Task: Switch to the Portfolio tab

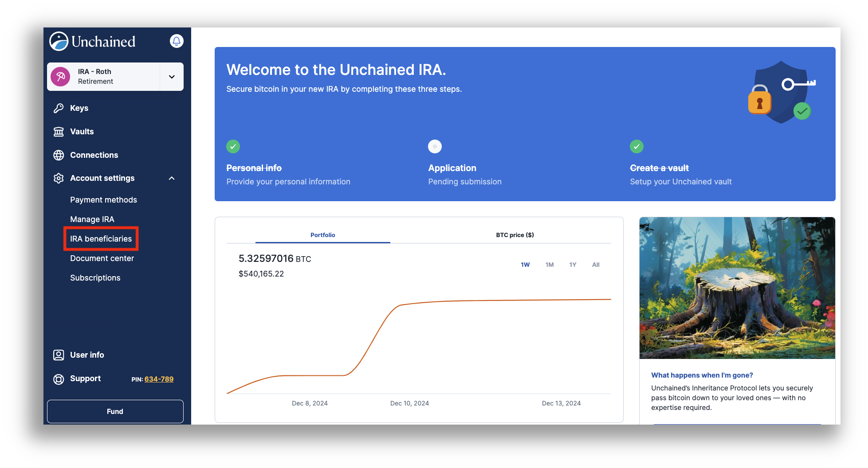Action: [323, 235]
